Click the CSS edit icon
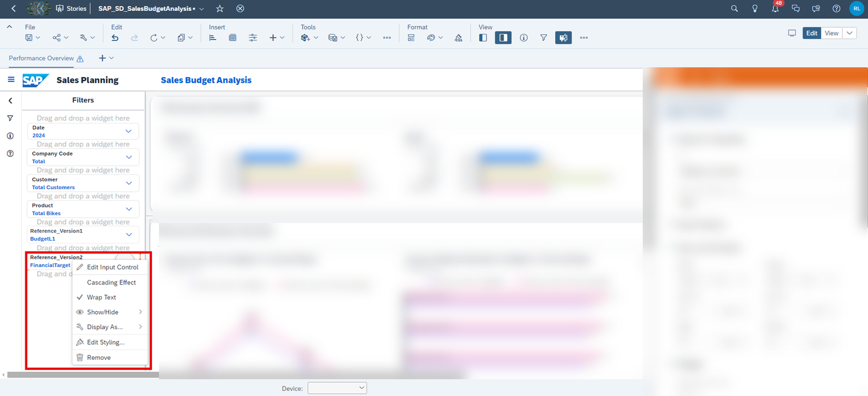Screen dimensions: 868x396 pos(458,37)
